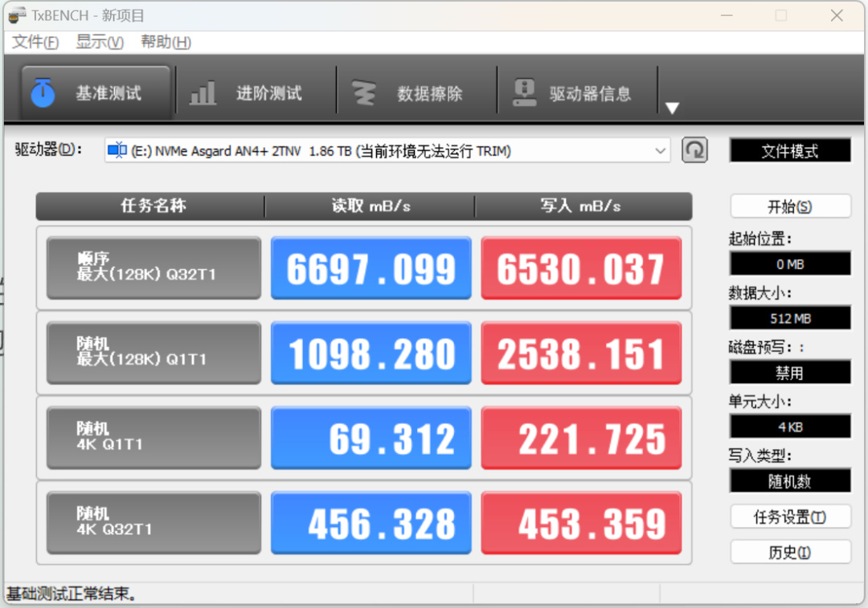
Task: Open the 文件(F) menu
Action: tap(35, 42)
